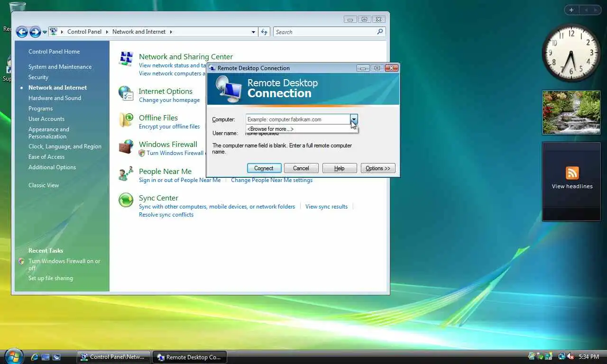Click Cancel in Remote Desktop Connection
Viewport: 607px width, 364px height.
pos(301,168)
